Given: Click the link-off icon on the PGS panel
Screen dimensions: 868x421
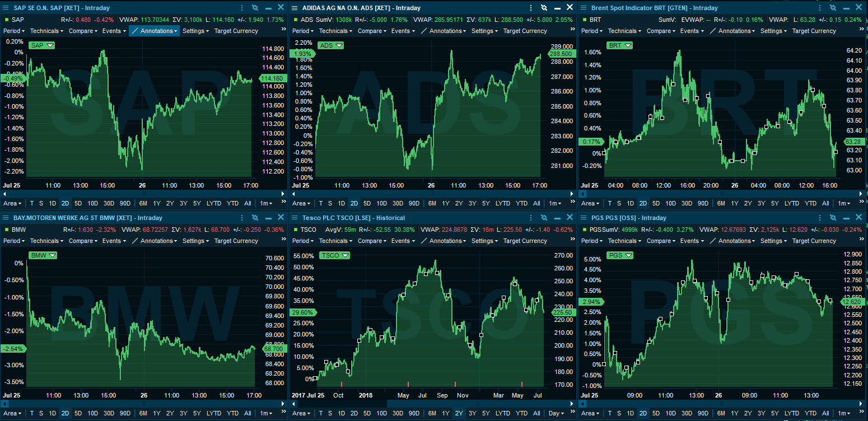Looking at the screenshot, I should click(x=832, y=218).
